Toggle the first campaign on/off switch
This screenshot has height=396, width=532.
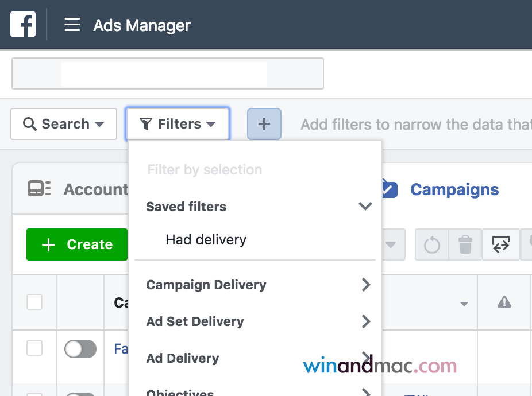80,348
